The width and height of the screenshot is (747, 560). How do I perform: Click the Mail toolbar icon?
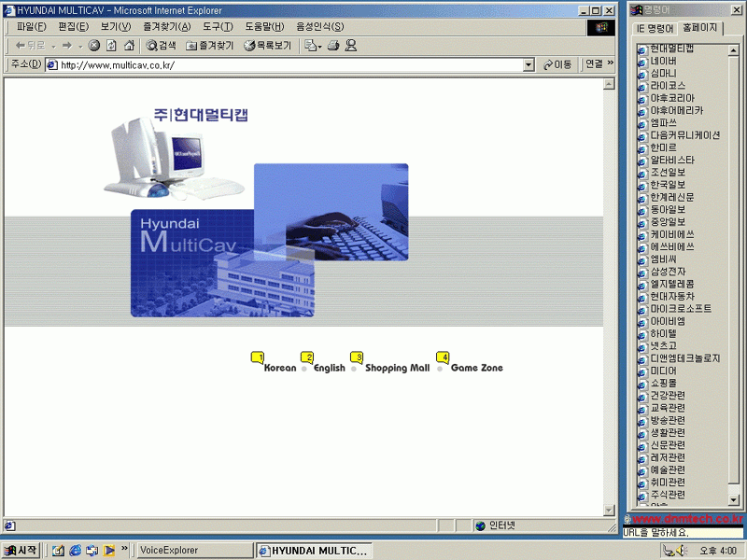point(311,46)
